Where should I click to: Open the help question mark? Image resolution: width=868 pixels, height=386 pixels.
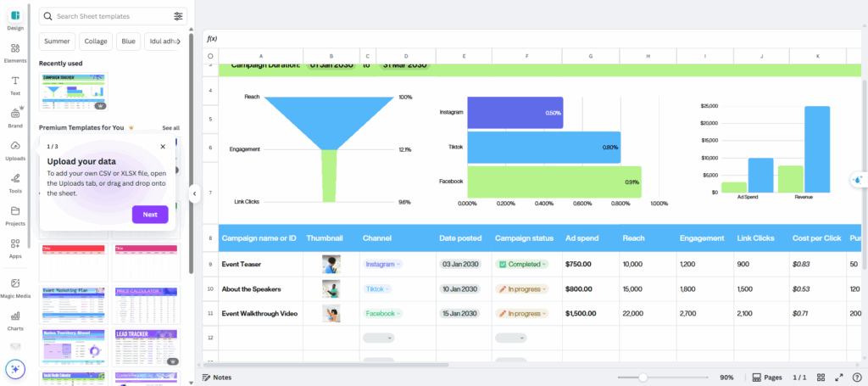click(856, 378)
